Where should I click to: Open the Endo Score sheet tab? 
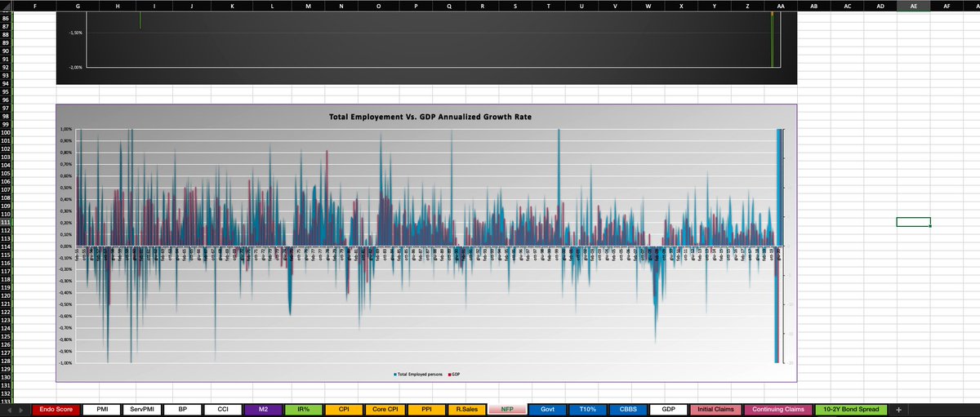coord(56,409)
